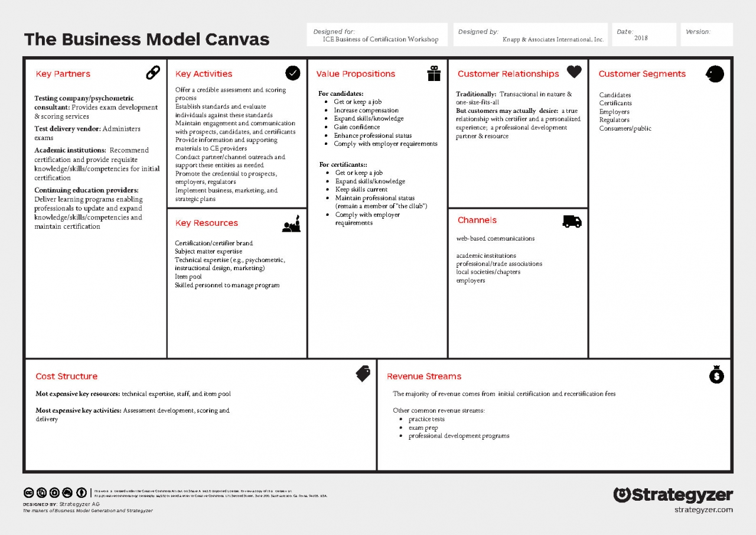This screenshot has height=535, width=756.
Task: Click the Key Activities checkmark icon
Action: 292,73
